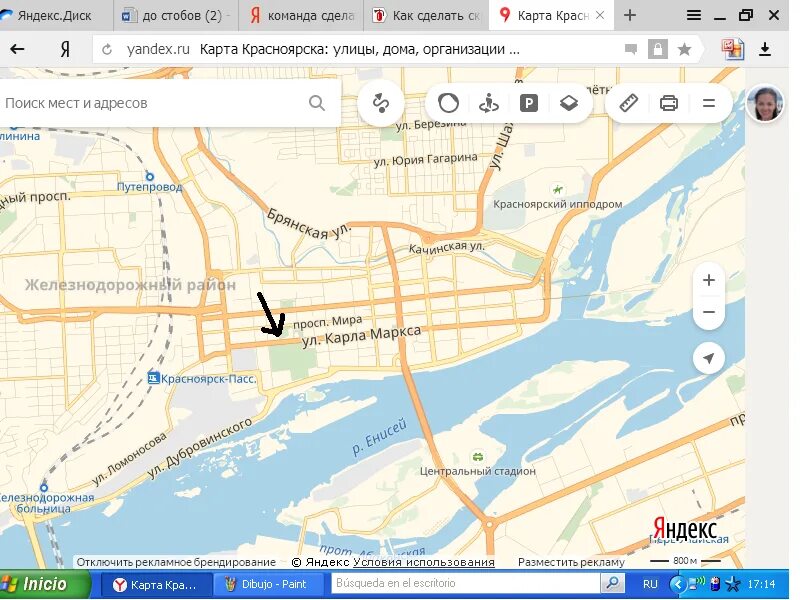Open a new browser tab
800x600 pixels.
click(630, 15)
